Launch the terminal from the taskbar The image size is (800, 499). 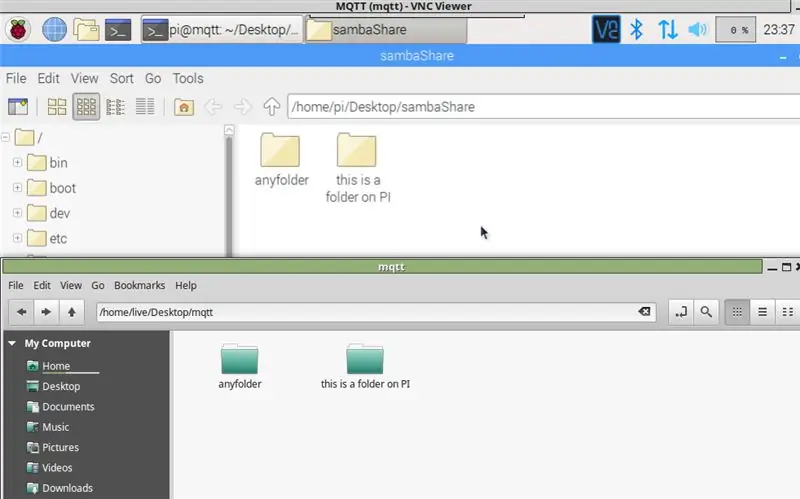click(x=118, y=30)
